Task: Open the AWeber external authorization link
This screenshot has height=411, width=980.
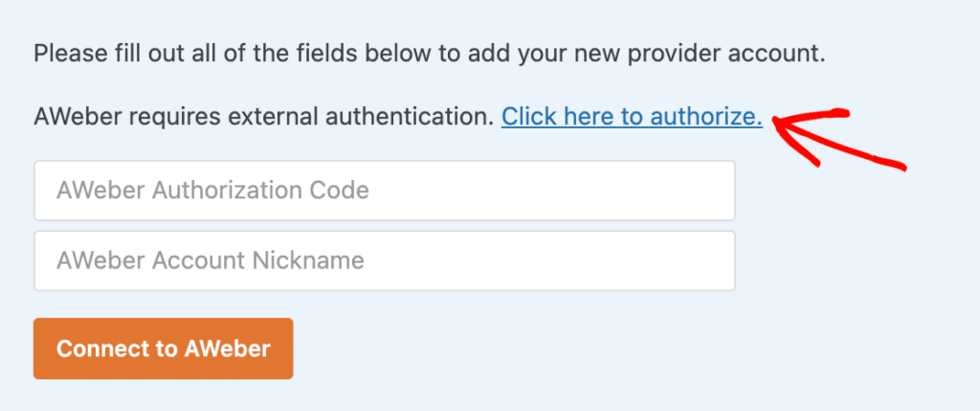Action: pyautogui.click(x=632, y=118)
